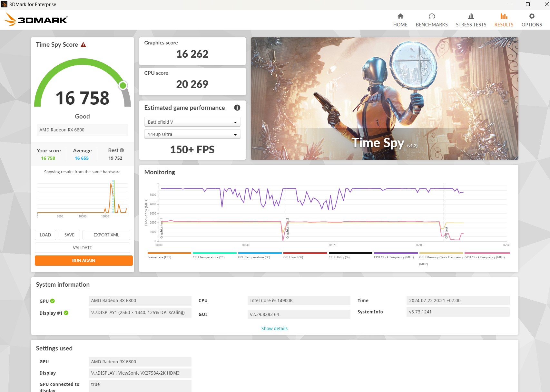Click the DISPLAY1 2560 × 1440 field
Viewport: 550px width, 392px height.
tap(140, 313)
